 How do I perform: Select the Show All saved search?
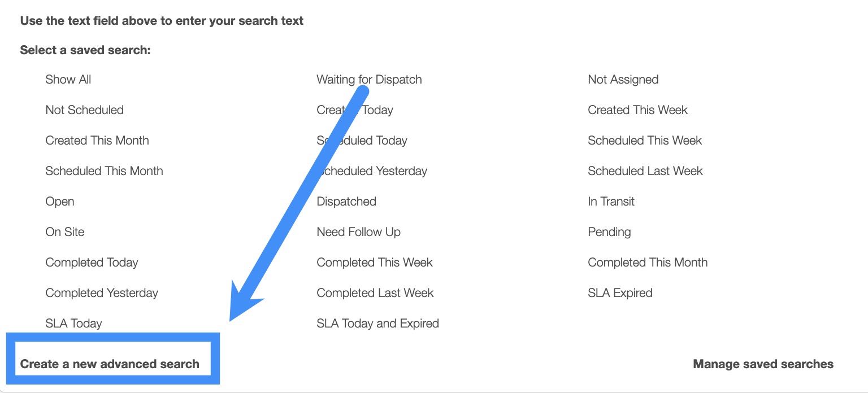[x=68, y=80]
